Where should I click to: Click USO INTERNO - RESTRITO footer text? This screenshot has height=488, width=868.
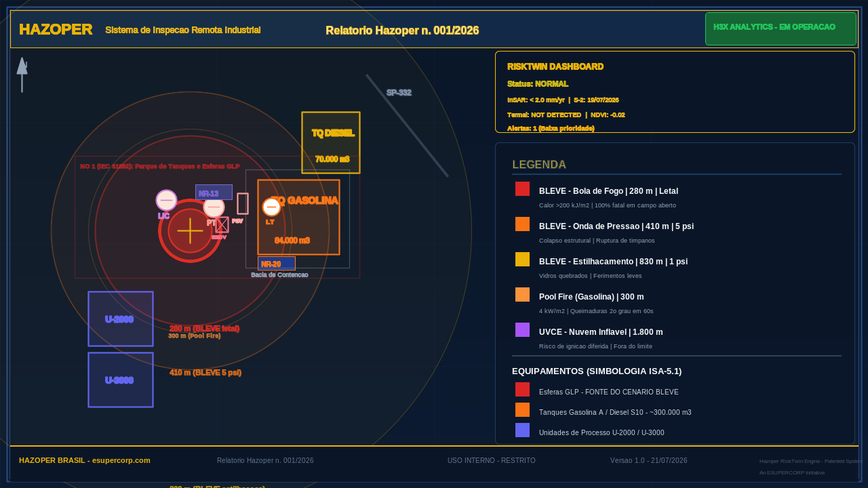click(x=492, y=460)
